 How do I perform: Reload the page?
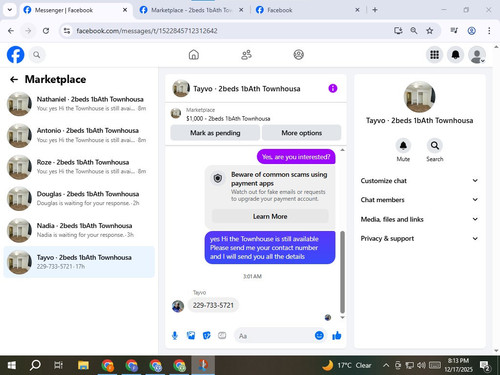point(46,31)
